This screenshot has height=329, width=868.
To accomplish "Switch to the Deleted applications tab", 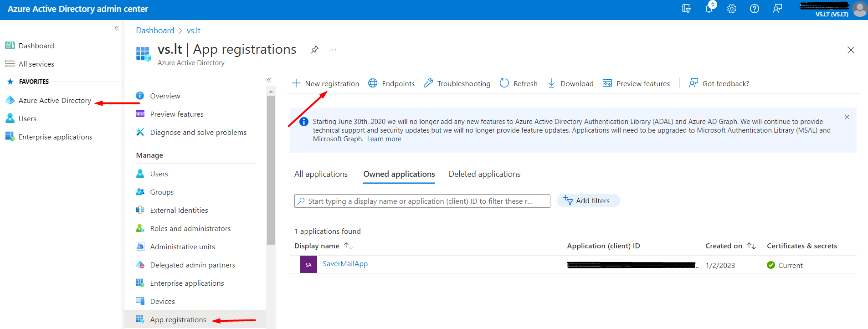I will (484, 174).
